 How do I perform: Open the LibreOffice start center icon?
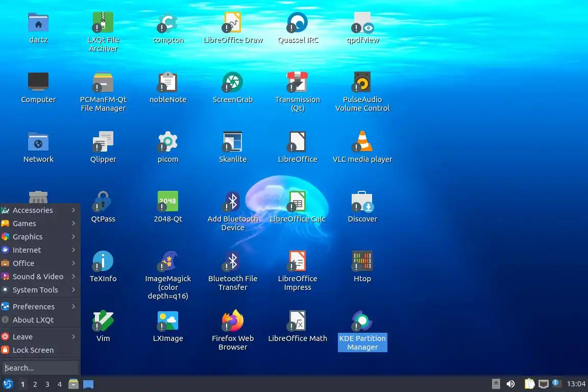click(x=298, y=142)
